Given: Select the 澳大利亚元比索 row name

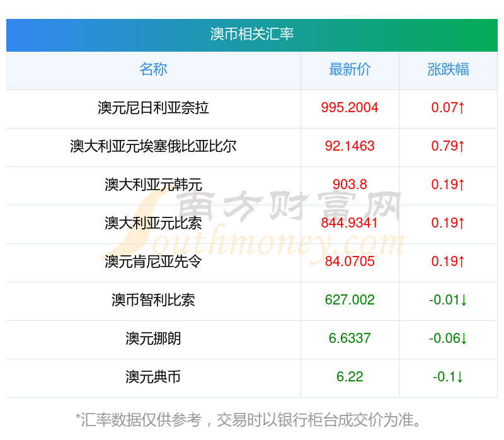Looking at the screenshot, I should (153, 223).
